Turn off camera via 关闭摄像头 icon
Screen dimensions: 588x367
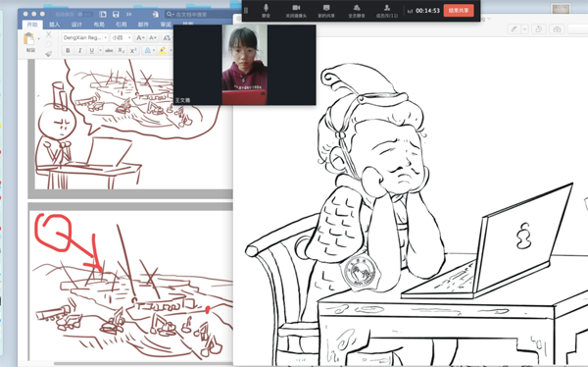[x=296, y=11]
